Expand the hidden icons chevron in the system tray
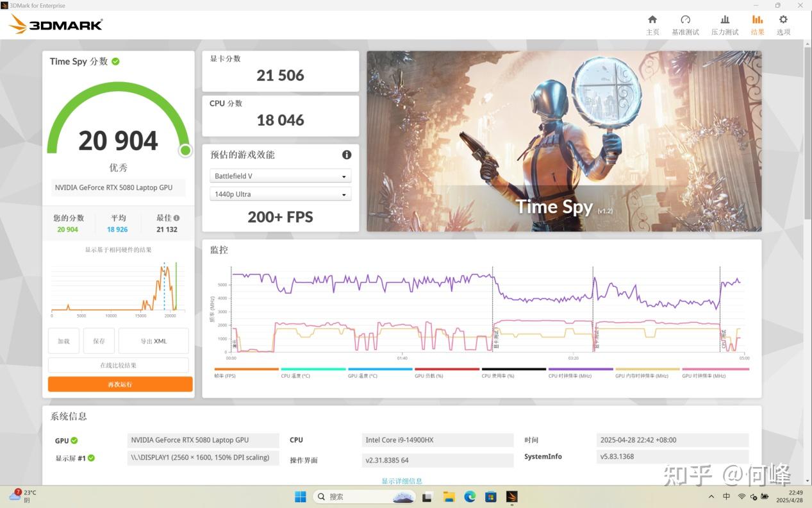The width and height of the screenshot is (812, 508). tap(711, 496)
